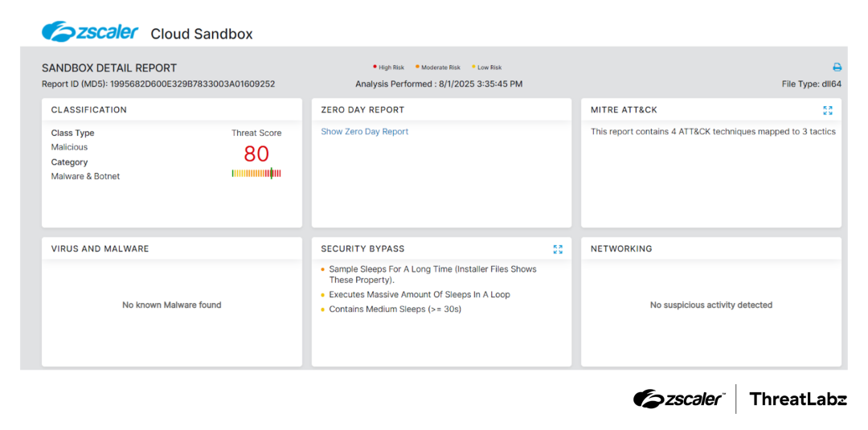This screenshot has width=868, height=430.
Task: Click the Zscaler logo at top left
Action: [x=91, y=32]
